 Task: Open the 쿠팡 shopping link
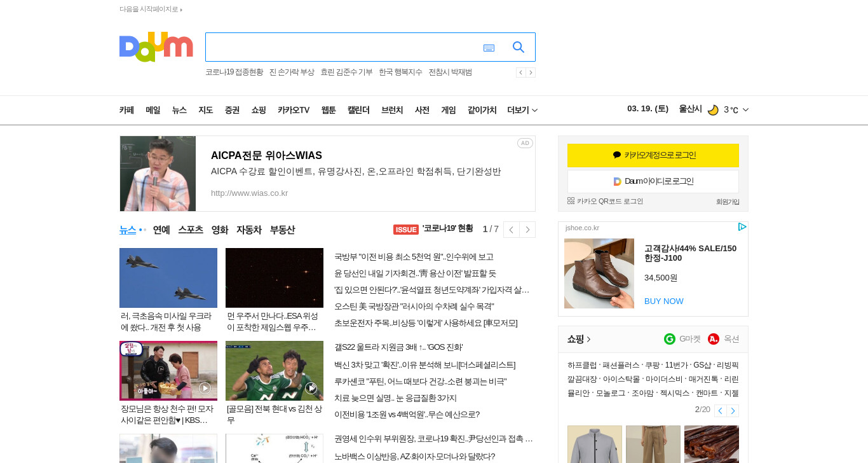click(653, 365)
